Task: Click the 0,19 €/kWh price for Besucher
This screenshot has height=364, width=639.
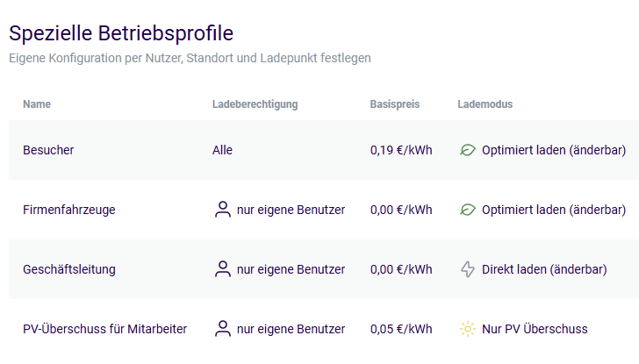Action: (x=401, y=150)
